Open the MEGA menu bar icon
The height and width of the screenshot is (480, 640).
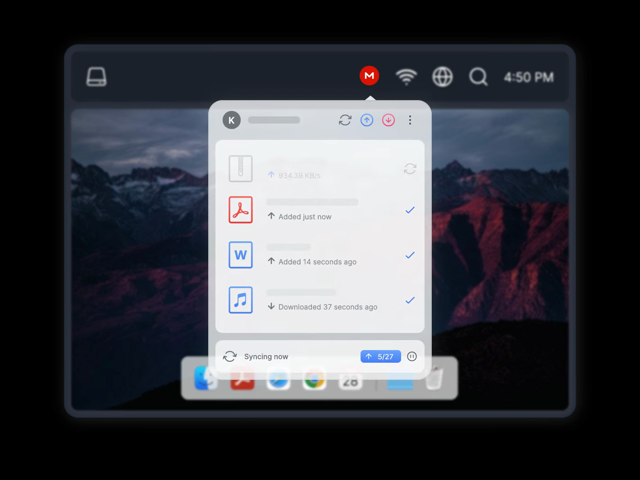[x=369, y=76]
